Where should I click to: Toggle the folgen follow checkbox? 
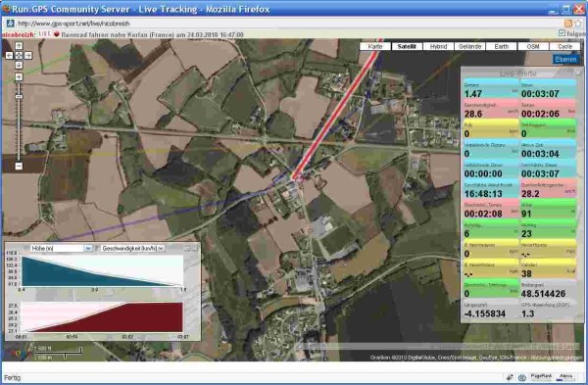coord(562,33)
